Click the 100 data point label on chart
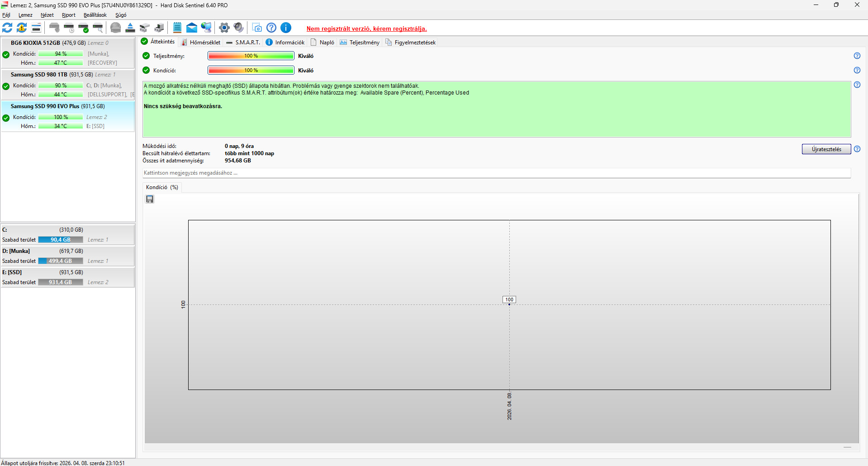Image resolution: width=868 pixels, height=466 pixels. (x=509, y=300)
